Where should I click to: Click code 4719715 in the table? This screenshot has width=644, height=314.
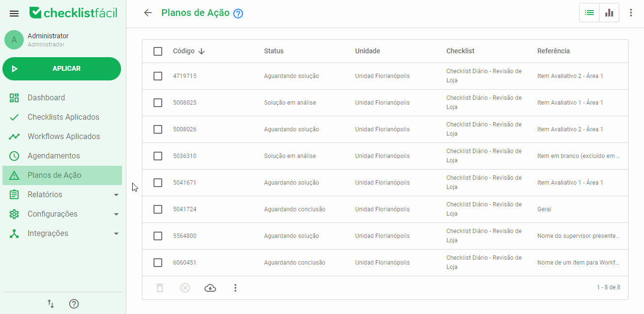point(184,76)
